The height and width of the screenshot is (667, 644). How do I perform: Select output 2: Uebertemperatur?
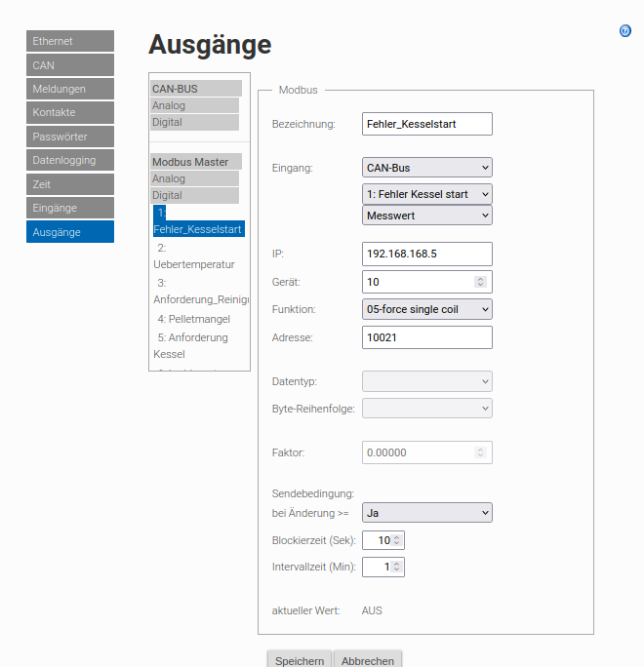pos(194,256)
